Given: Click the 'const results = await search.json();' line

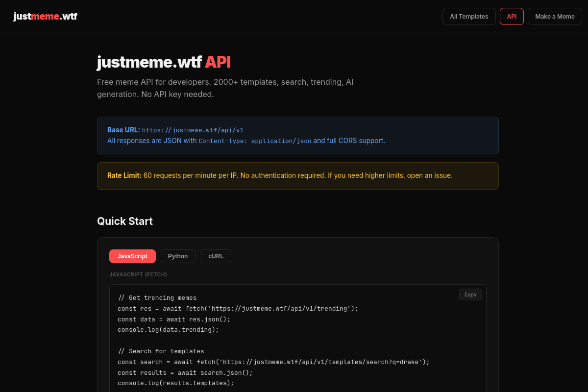Looking at the screenshot, I should 185,373.
